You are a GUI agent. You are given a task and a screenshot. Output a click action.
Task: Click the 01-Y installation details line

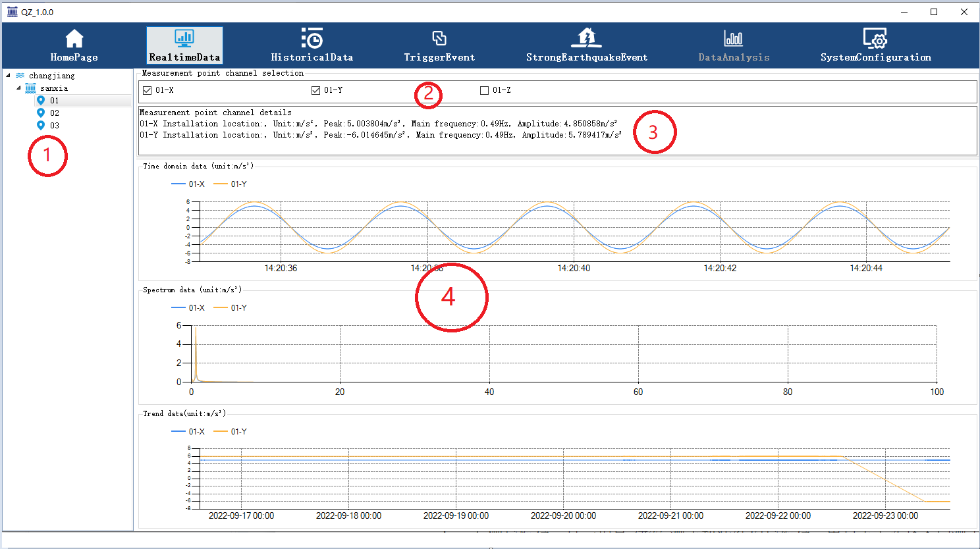click(381, 135)
